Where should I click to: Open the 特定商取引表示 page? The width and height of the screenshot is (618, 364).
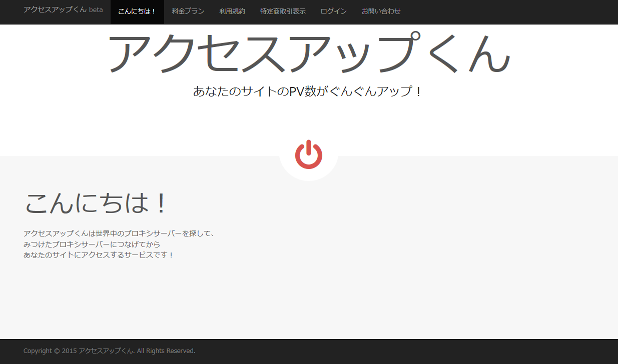(x=283, y=11)
